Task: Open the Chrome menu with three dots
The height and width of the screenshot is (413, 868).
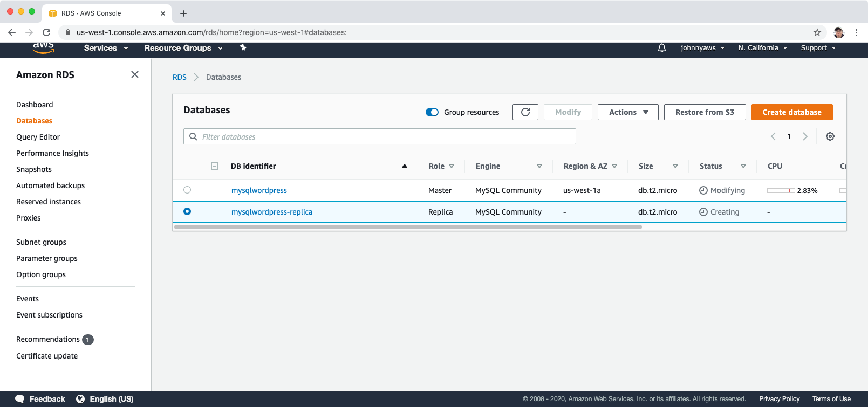Action: [856, 32]
